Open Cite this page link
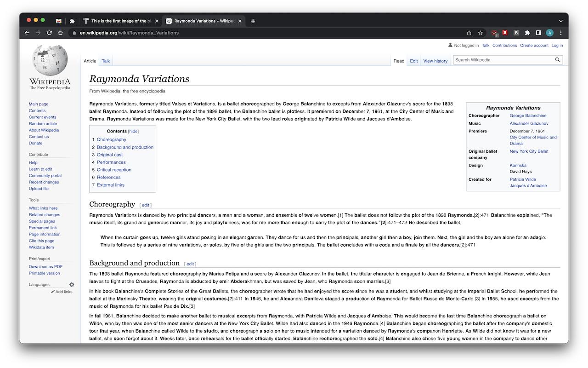 tap(41, 241)
